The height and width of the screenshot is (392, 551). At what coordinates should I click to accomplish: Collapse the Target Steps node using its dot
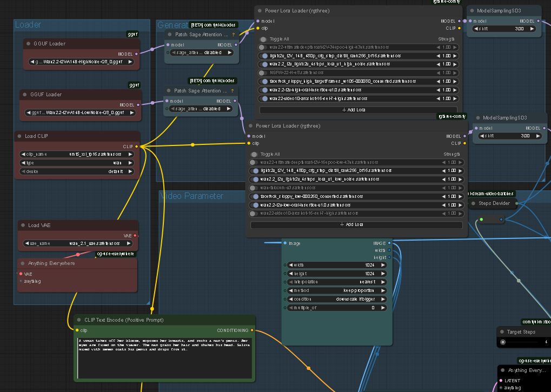(x=502, y=332)
